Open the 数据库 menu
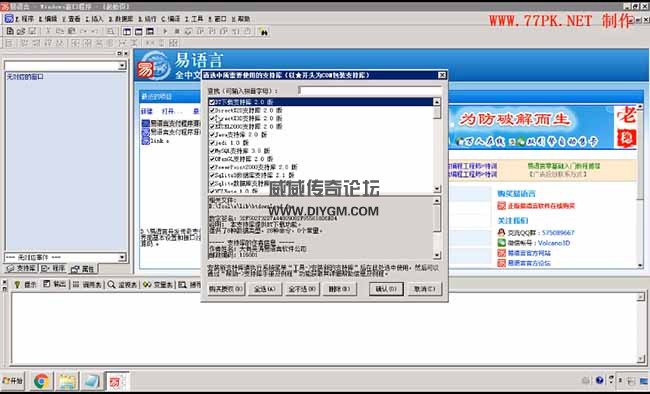The height and width of the screenshot is (394, 650). tap(121, 19)
